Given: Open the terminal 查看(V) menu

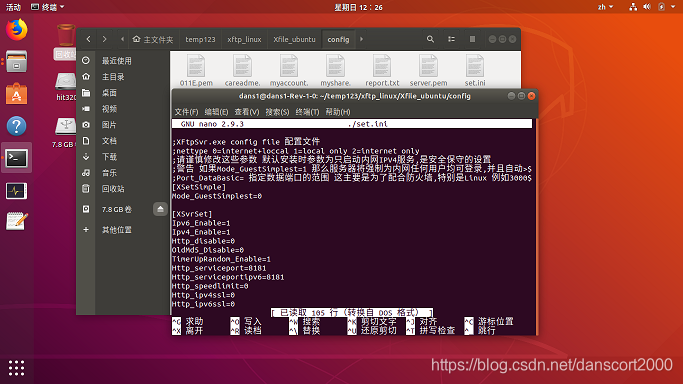Looking at the screenshot, I should [x=247, y=112].
